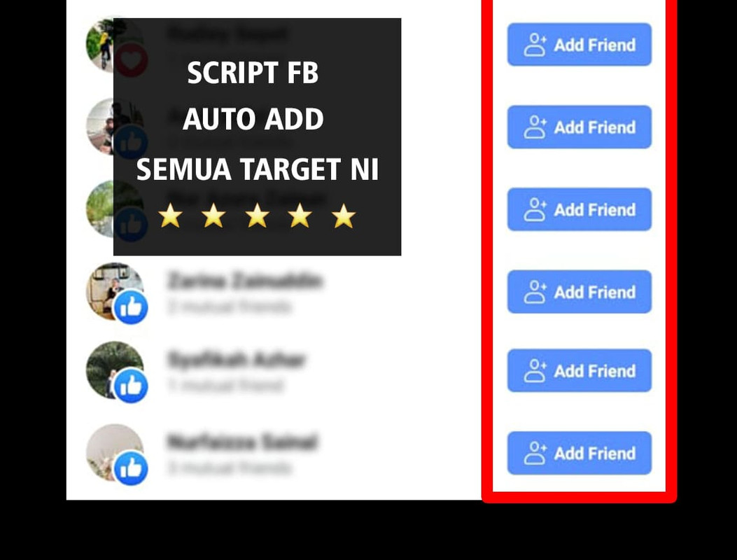
Task: Click the dimmed like badge on second avatar
Action: click(131, 143)
